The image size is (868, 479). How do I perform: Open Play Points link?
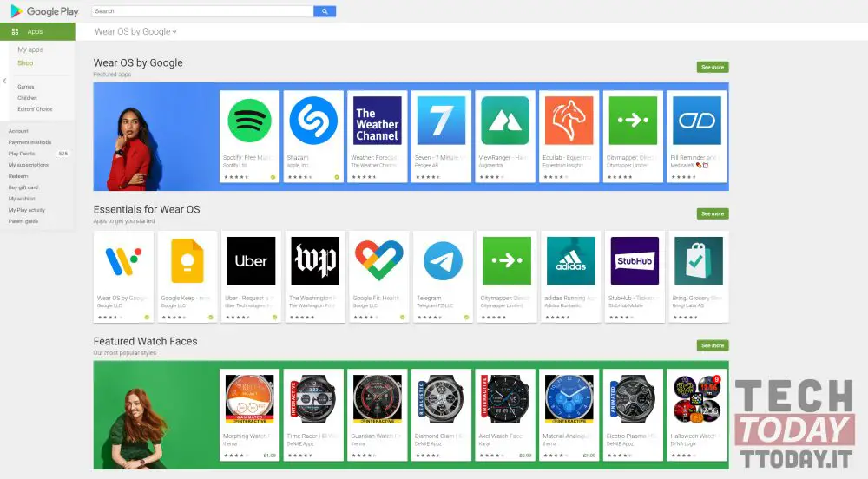(x=22, y=154)
